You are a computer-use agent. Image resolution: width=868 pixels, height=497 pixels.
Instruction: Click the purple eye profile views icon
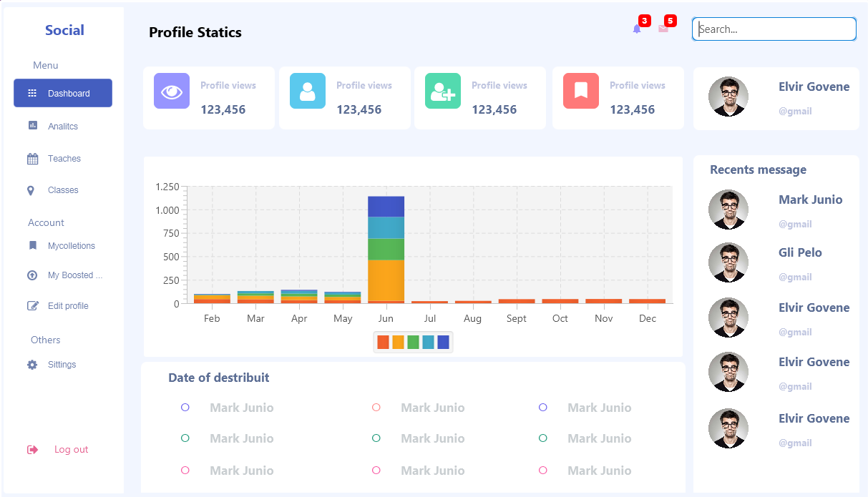click(x=172, y=91)
